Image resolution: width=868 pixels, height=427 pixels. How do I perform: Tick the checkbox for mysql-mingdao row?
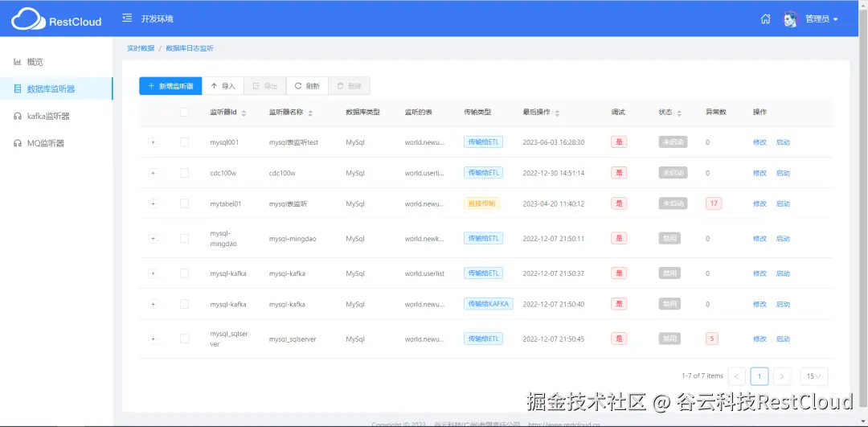(x=184, y=238)
